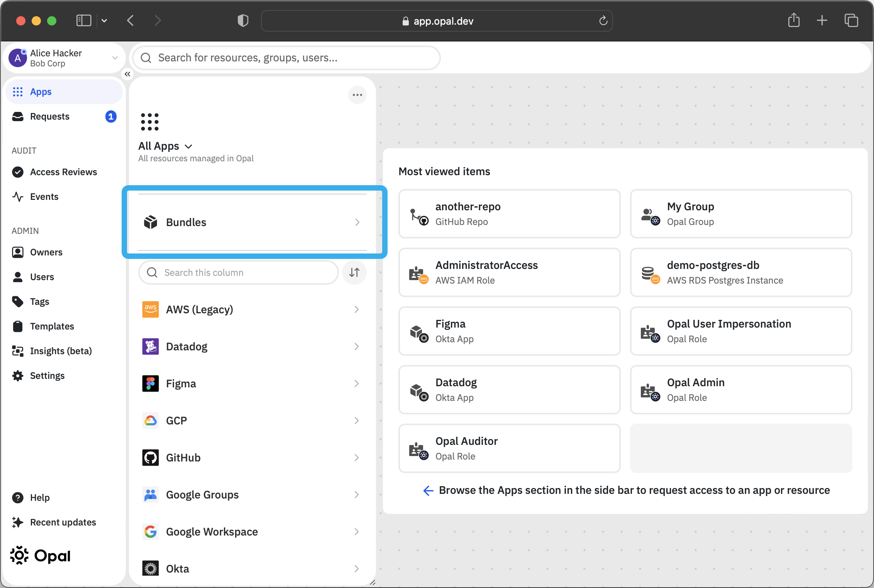Image resolution: width=874 pixels, height=588 pixels.
Task: Click the Bundles box icon
Action: [151, 222]
